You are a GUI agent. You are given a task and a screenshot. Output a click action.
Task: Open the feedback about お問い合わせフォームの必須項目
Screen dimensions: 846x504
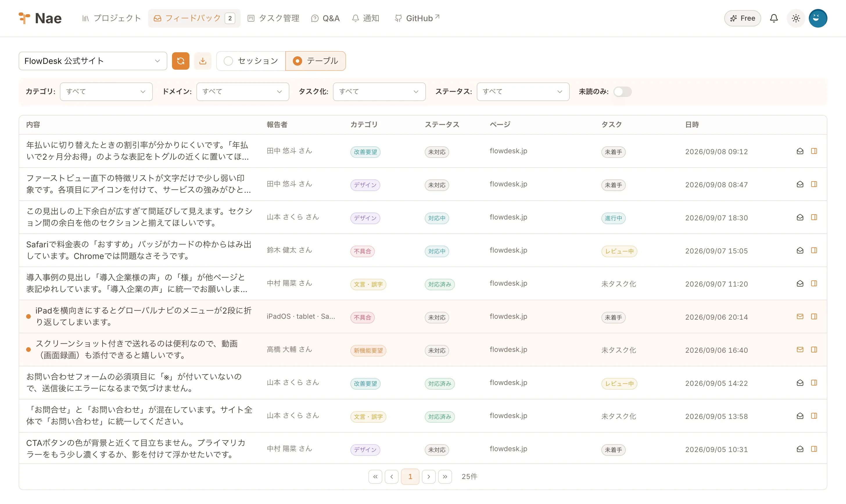[134, 382]
